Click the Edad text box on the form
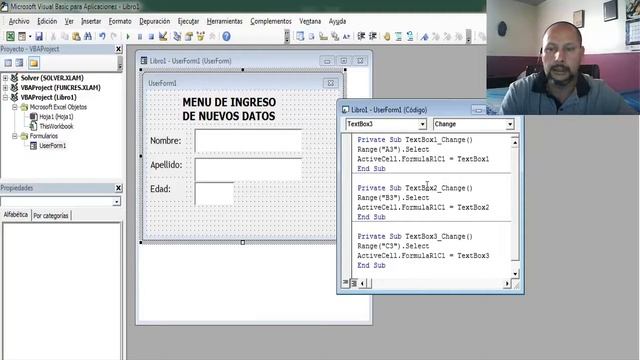The height and width of the screenshot is (360, 640). click(214, 193)
